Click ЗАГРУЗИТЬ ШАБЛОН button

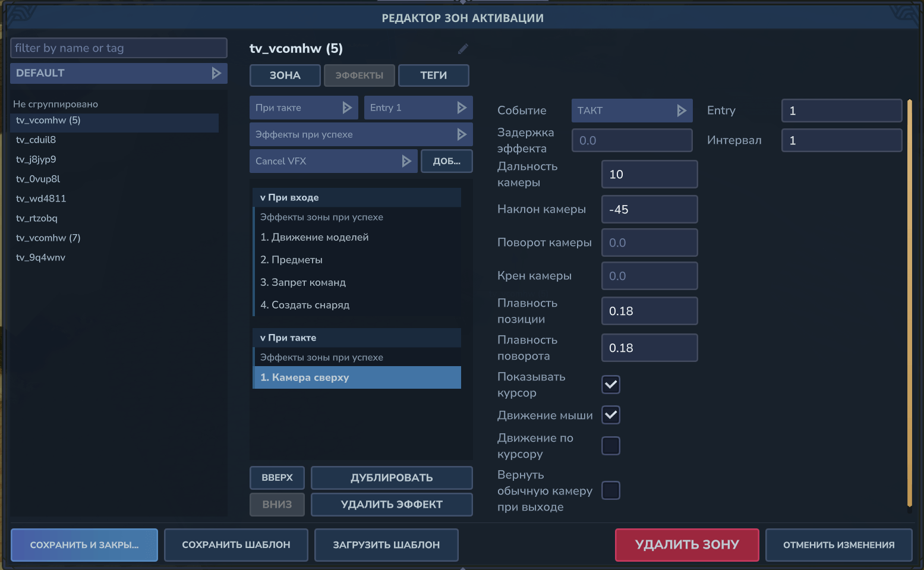[386, 545]
